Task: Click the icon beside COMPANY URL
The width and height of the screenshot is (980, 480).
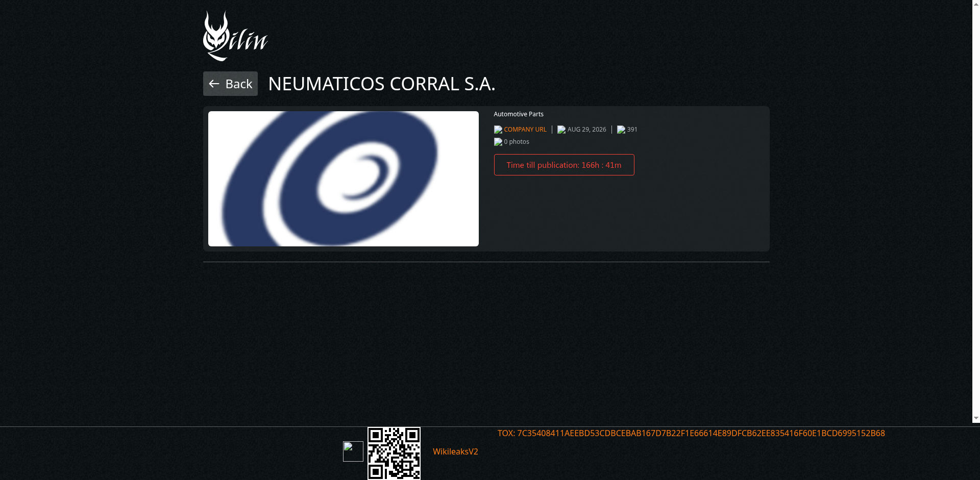Action: pos(498,130)
